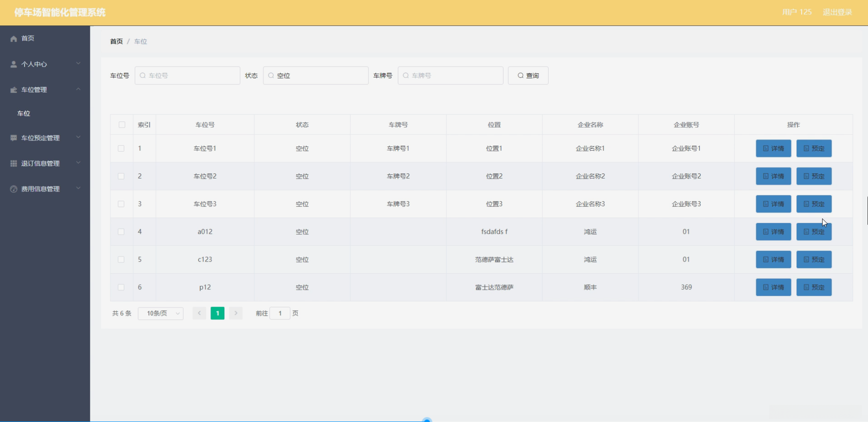Click the 范德萨富士达 location cell
This screenshot has height=422, width=868.
(x=494, y=260)
